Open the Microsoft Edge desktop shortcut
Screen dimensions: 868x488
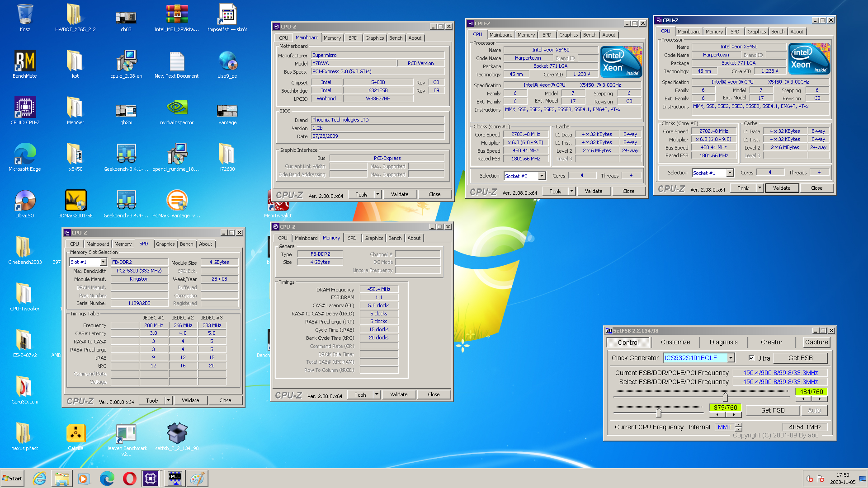coord(25,157)
